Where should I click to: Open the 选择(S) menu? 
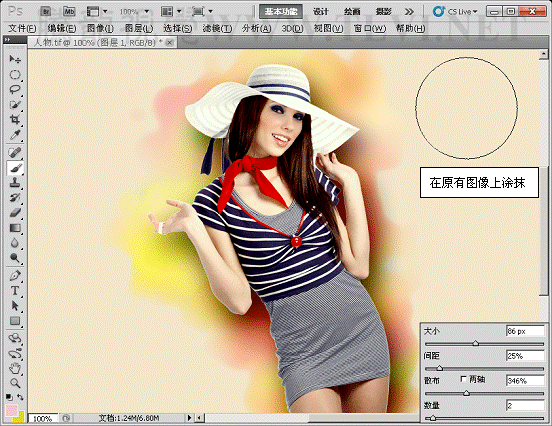(177, 28)
